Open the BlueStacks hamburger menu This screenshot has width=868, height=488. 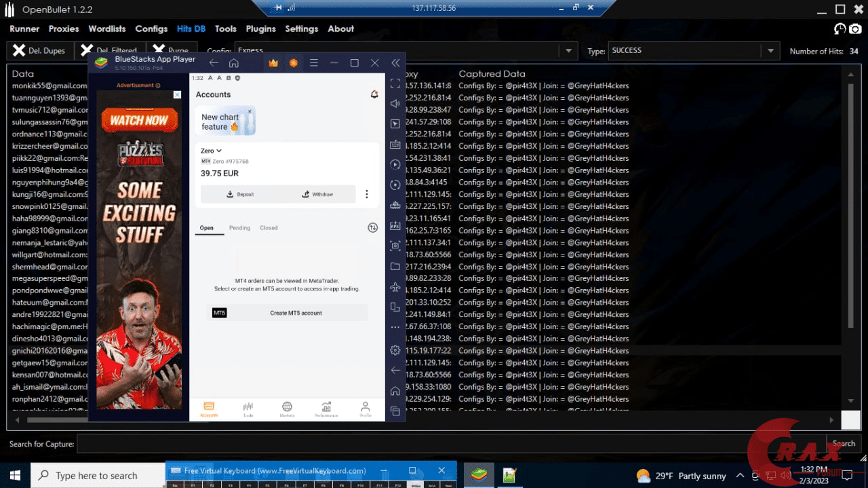(314, 63)
